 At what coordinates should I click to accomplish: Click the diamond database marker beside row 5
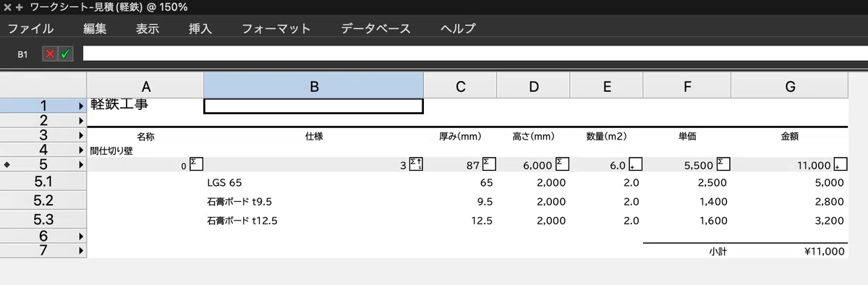pos(7,165)
